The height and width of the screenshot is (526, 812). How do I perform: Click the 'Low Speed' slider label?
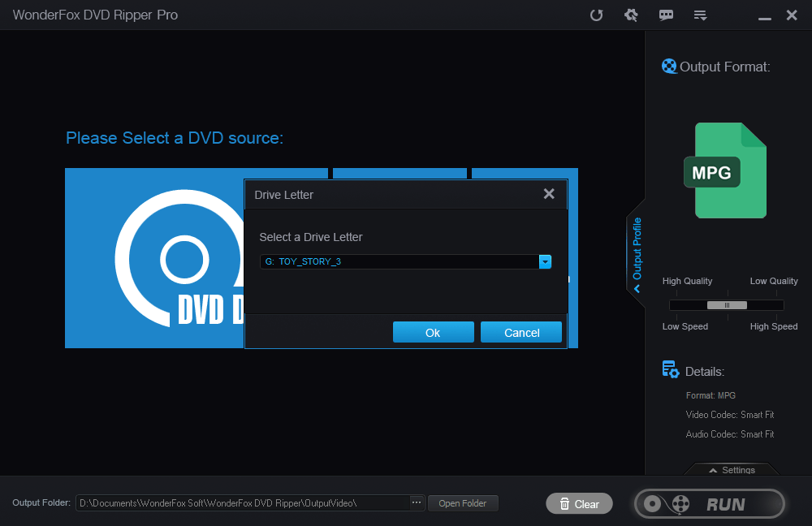(685, 326)
